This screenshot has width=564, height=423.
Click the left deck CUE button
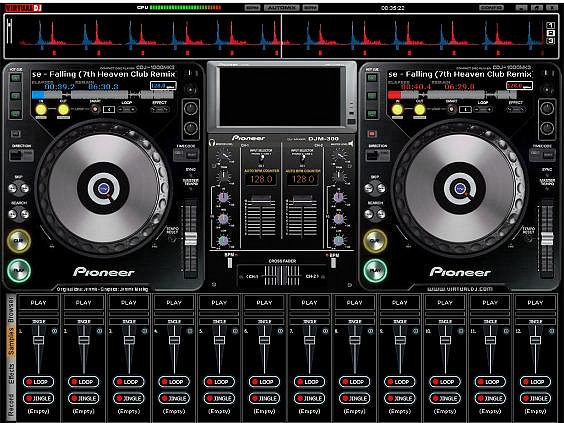tap(19, 241)
